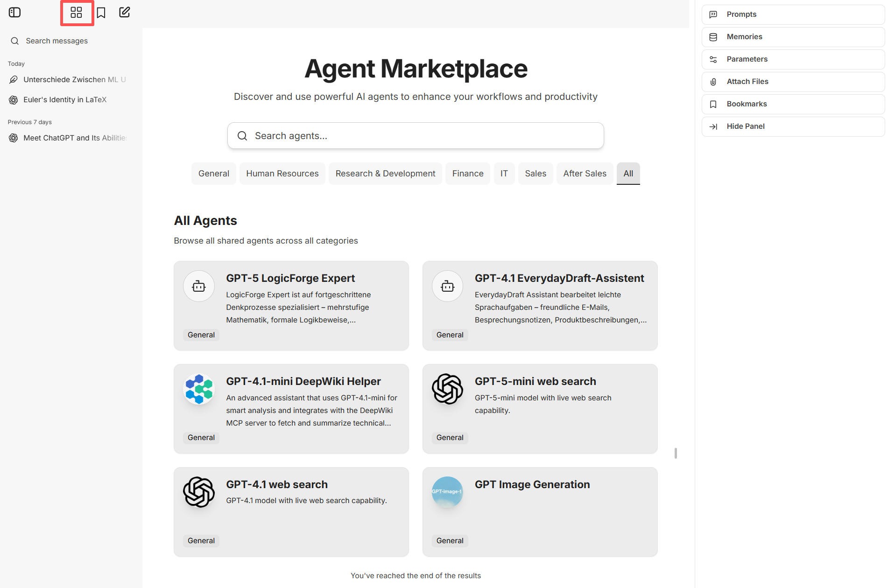
Task: Click the GPT-5-mini web search OpenAI logo
Action: point(447,389)
